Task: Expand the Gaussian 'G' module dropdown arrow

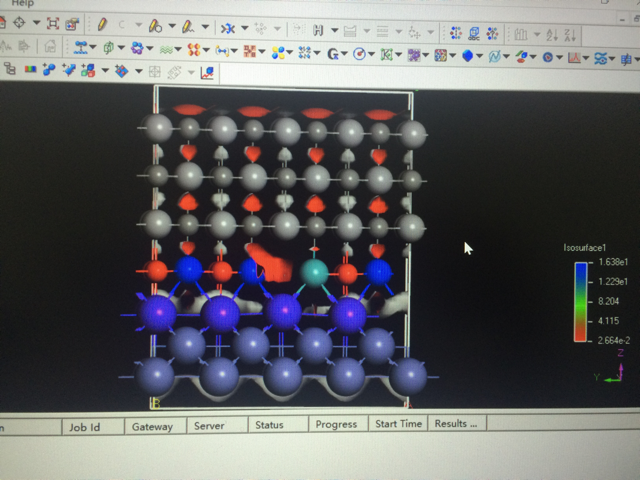Action: tap(344, 53)
